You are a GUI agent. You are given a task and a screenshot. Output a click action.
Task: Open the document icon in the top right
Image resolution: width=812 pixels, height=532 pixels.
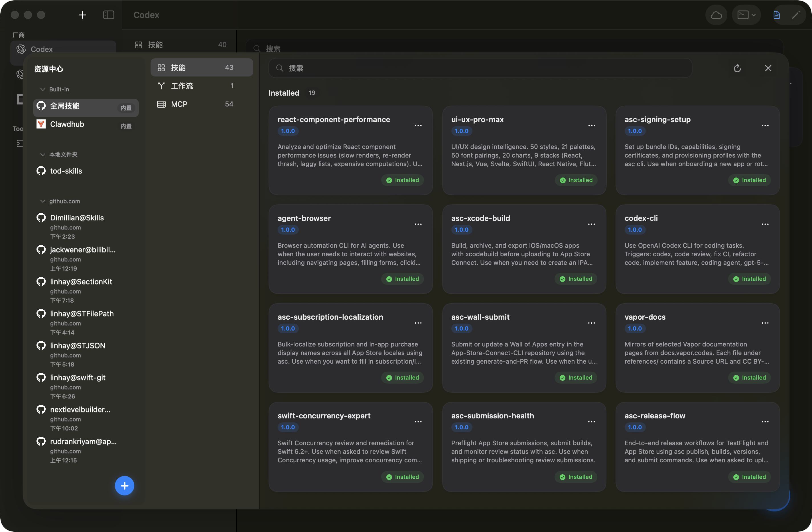[x=777, y=15]
